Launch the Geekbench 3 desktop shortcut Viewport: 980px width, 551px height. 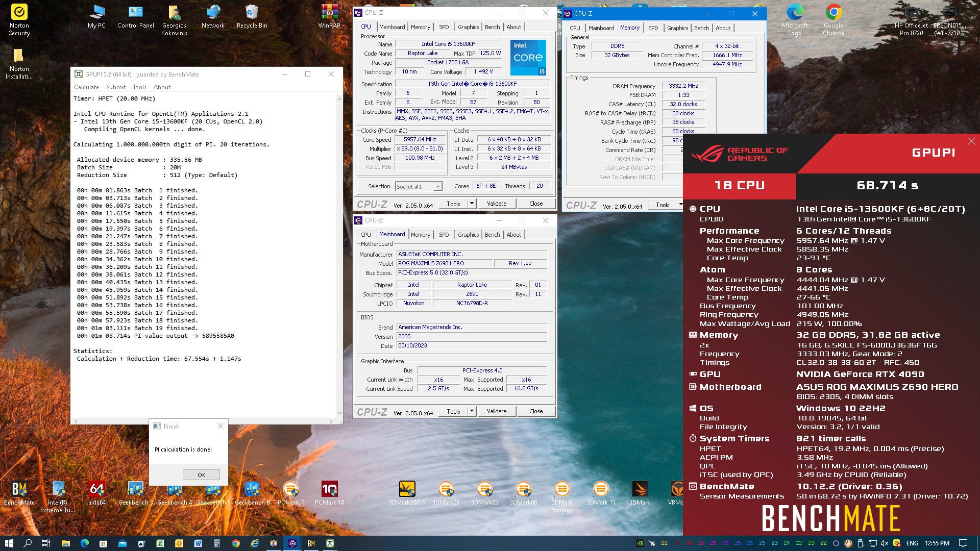135,493
